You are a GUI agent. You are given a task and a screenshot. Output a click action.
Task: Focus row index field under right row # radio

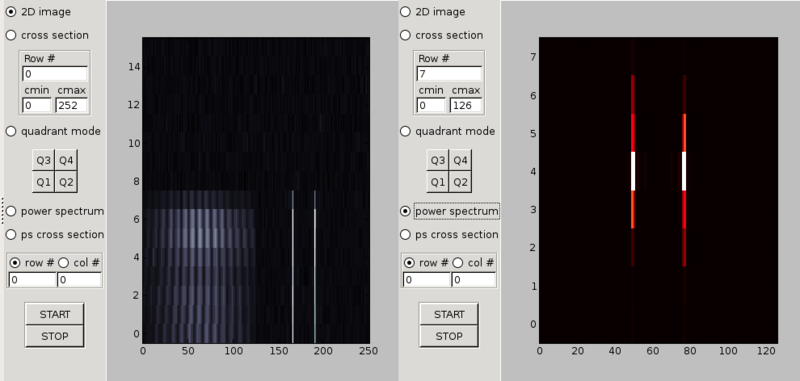pyautogui.click(x=427, y=280)
